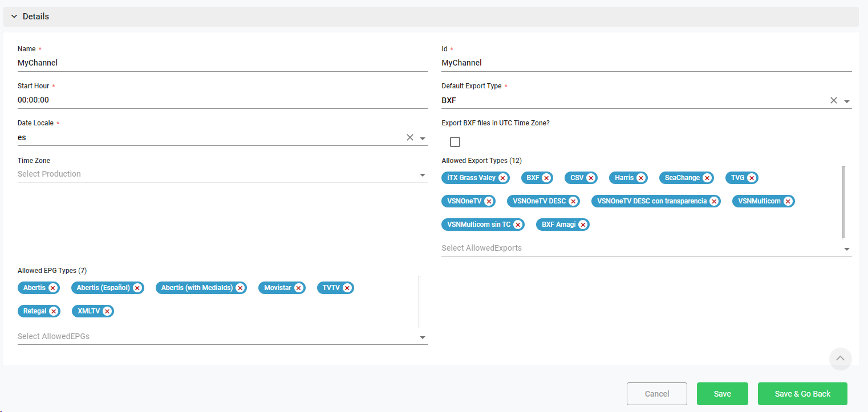Click the Name input field
Image resolution: width=868 pixels, height=412 pixels.
222,63
